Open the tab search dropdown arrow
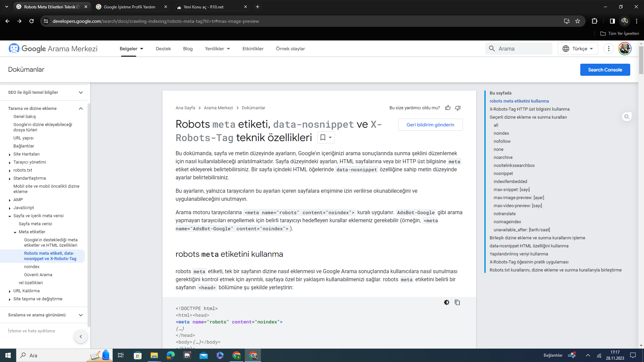644x362 pixels. click(6, 7)
